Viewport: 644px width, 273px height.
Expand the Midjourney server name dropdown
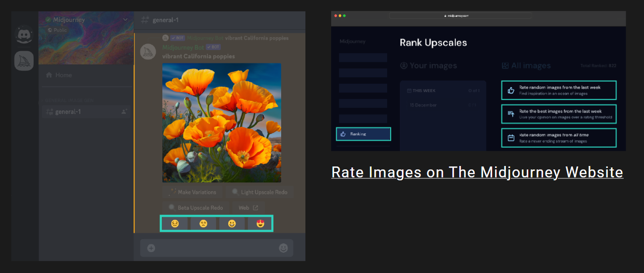coord(125,20)
